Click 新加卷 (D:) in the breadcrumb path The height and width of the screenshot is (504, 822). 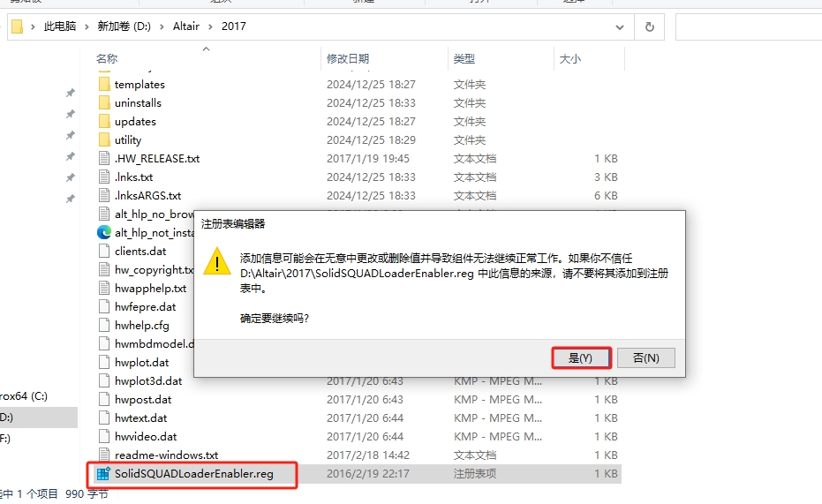[124, 26]
